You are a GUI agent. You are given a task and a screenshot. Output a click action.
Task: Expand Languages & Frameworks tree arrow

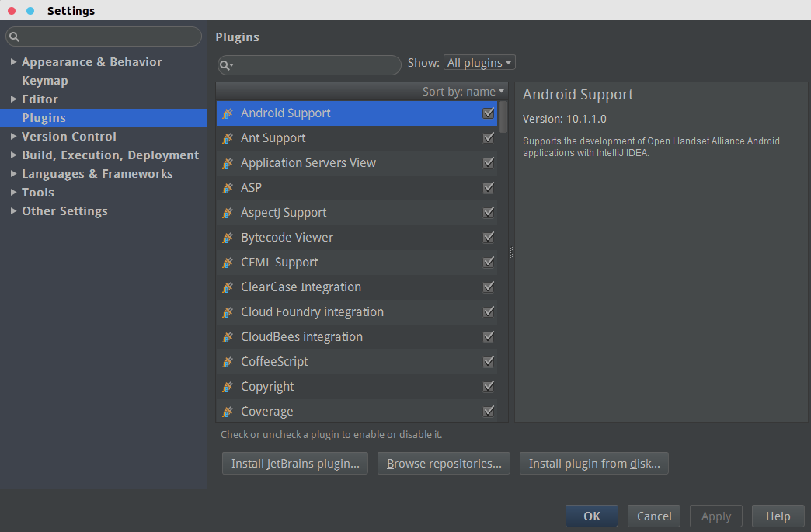pos(13,174)
